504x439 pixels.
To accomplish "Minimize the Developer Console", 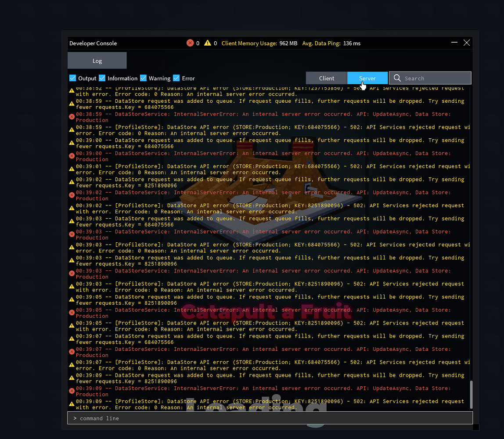I will pos(454,43).
